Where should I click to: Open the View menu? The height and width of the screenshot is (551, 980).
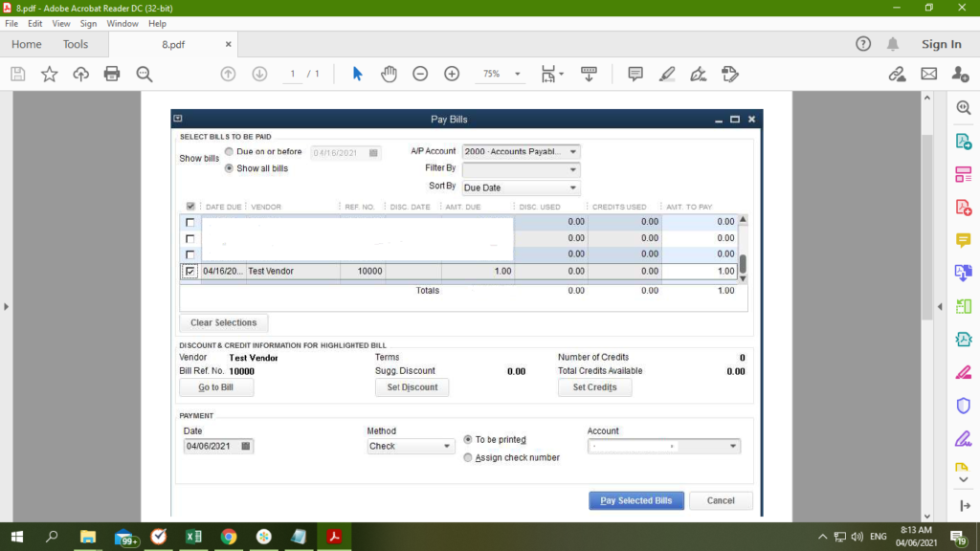(60, 23)
